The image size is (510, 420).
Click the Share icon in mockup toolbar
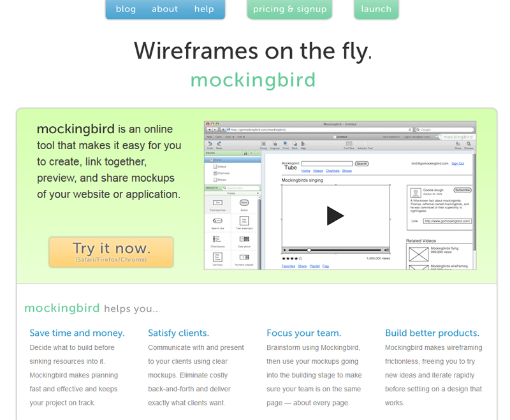point(458,144)
